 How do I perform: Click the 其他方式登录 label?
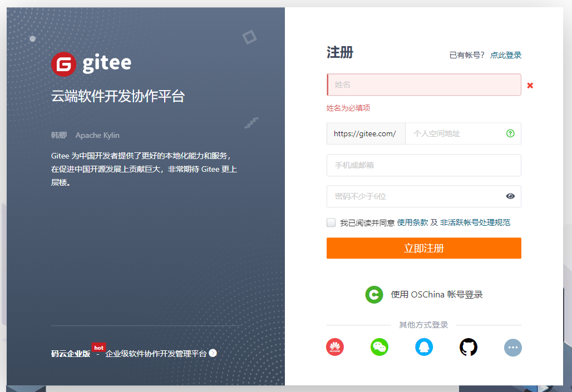[x=423, y=325]
